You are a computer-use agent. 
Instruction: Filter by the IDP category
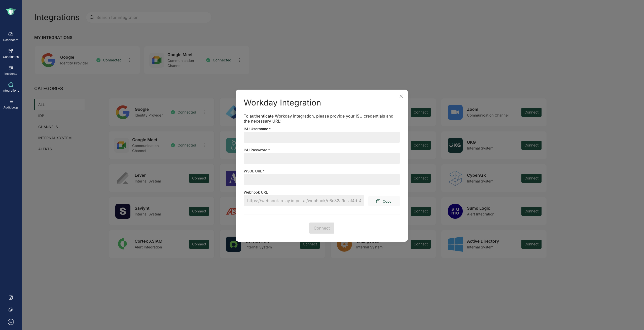pyautogui.click(x=59, y=116)
